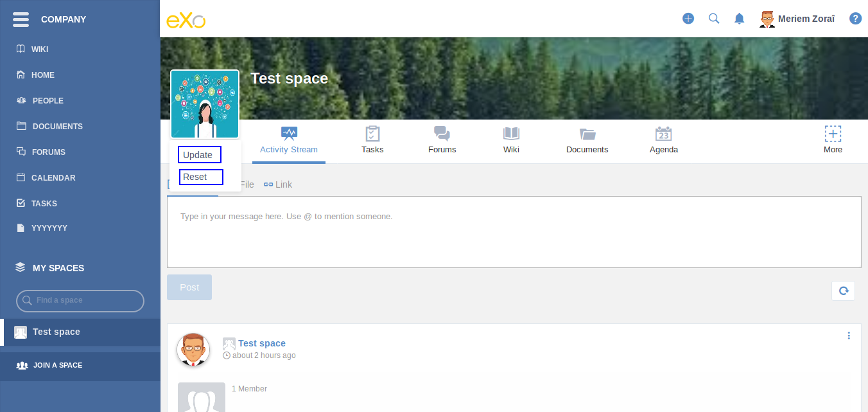This screenshot has width=868, height=412.
Task: Click the eXo logo
Action: 186,20
